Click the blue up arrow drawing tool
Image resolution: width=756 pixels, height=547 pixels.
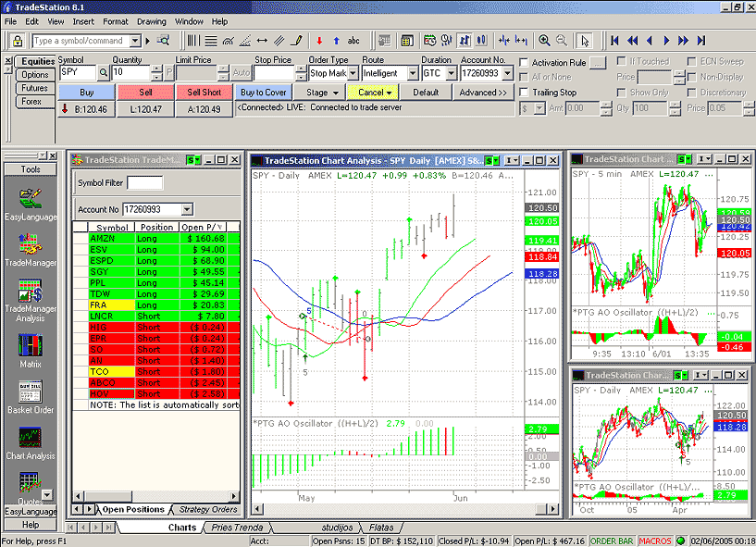[337, 41]
